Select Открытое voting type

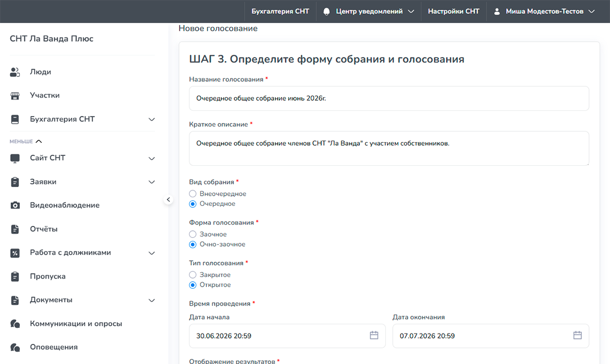coord(192,285)
